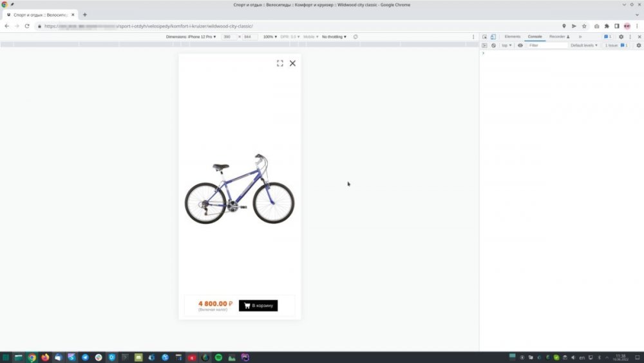Clear the console with the clear icon
Image resolution: width=644 pixels, height=363 pixels.
coord(493,46)
